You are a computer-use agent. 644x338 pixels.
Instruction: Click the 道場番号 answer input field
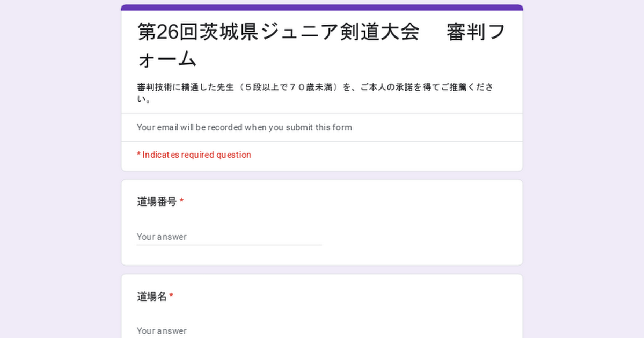pyautogui.click(x=229, y=237)
